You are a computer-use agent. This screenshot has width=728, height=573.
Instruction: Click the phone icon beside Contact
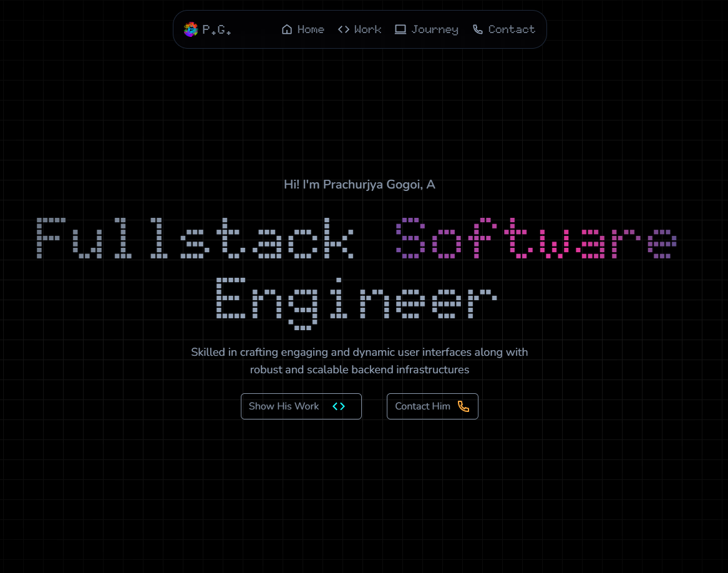[478, 29]
